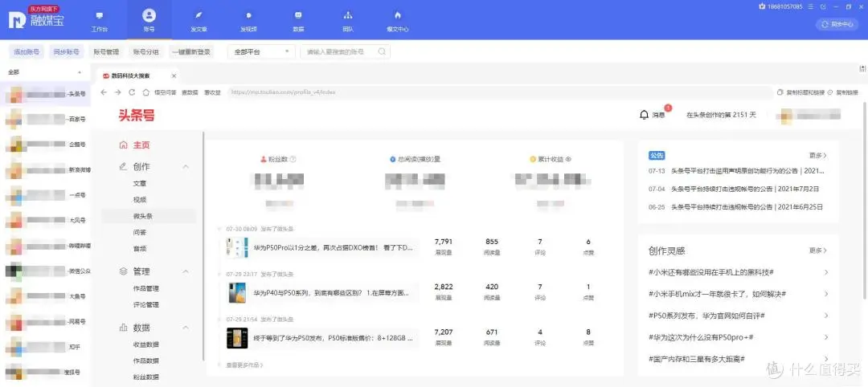This screenshot has width=868, height=387.
Task: Open 评论管理 in sidebar
Action: pyautogui.click(x=146, y=304)
